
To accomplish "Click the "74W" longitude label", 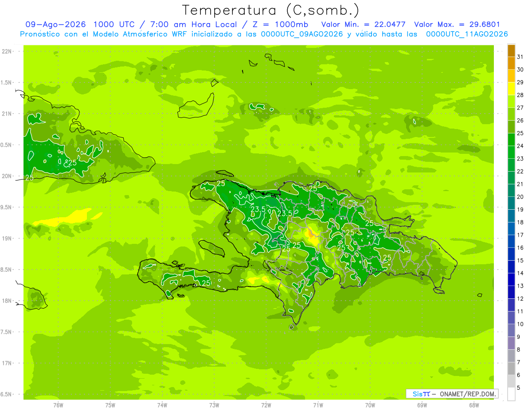I will tap(162, 405).
